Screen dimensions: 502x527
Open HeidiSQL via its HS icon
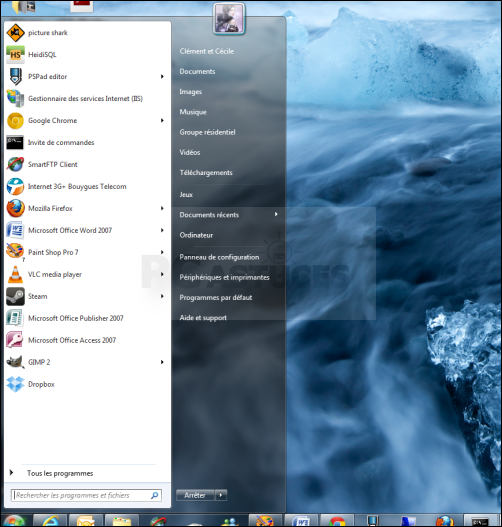point(15,54)
